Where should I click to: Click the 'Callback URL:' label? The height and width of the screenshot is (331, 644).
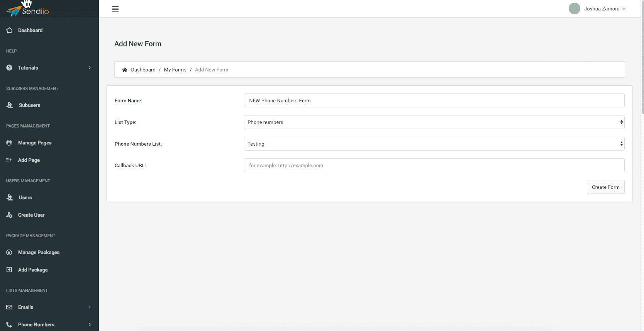pyautogui.click(x=130, y=165)
